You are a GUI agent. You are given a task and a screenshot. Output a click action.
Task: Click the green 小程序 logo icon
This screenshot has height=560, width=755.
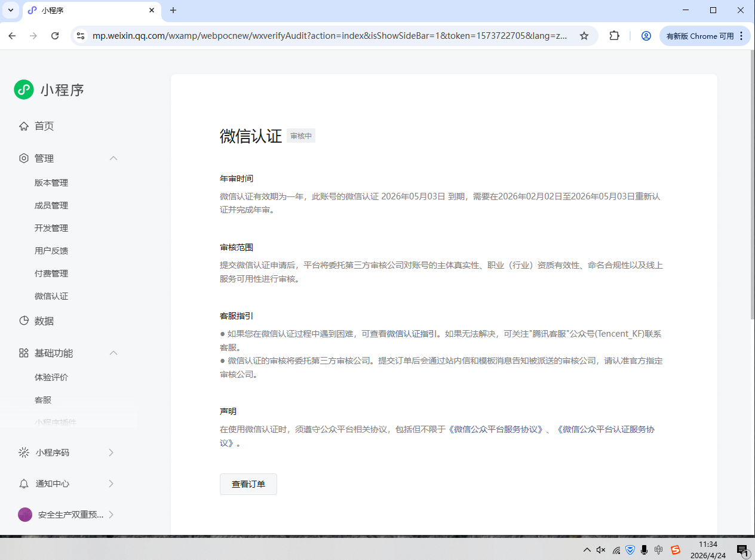pos(24,90)
